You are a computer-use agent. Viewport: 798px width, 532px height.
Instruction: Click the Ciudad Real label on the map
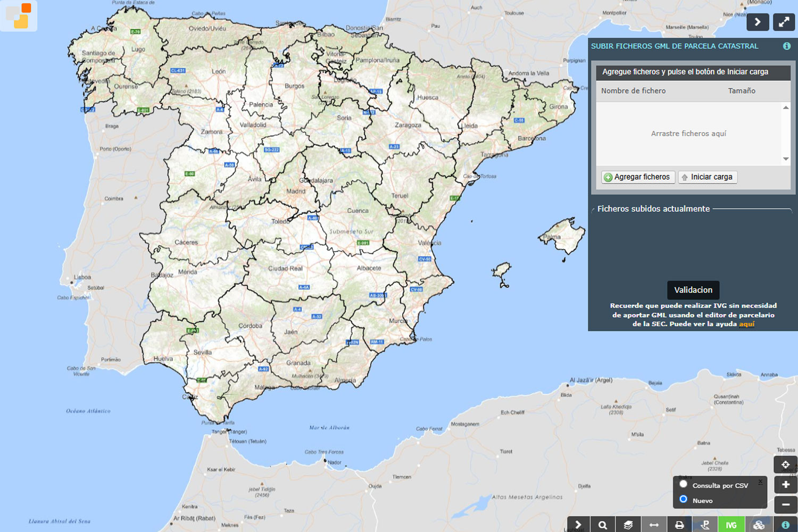coord(285,269)
